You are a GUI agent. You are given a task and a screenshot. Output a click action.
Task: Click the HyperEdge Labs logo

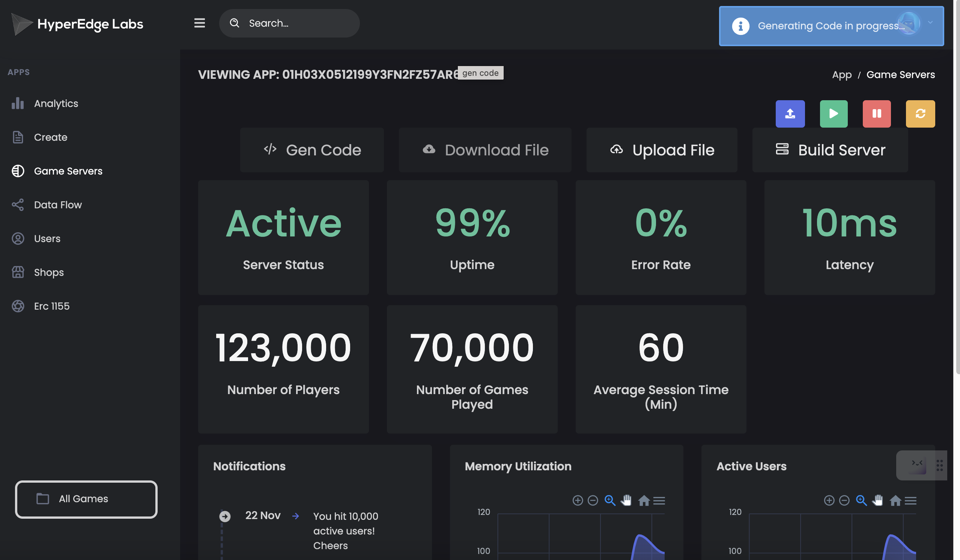[77, 24]
